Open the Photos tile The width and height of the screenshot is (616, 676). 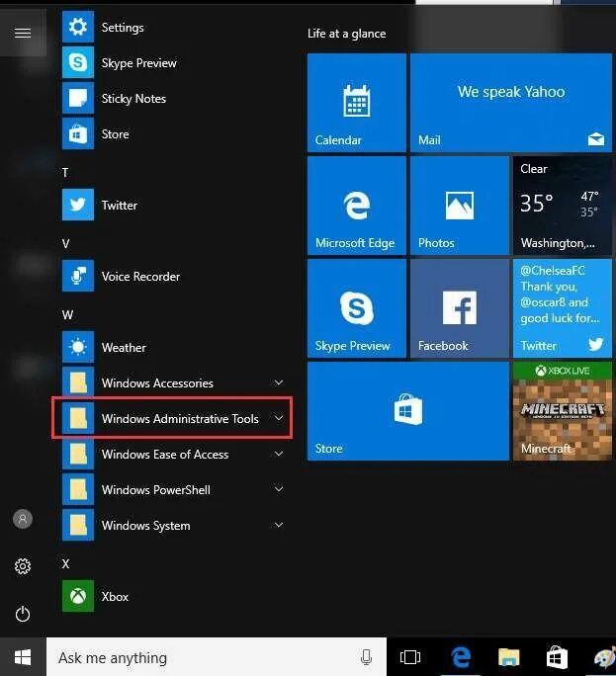pos(460,206)
